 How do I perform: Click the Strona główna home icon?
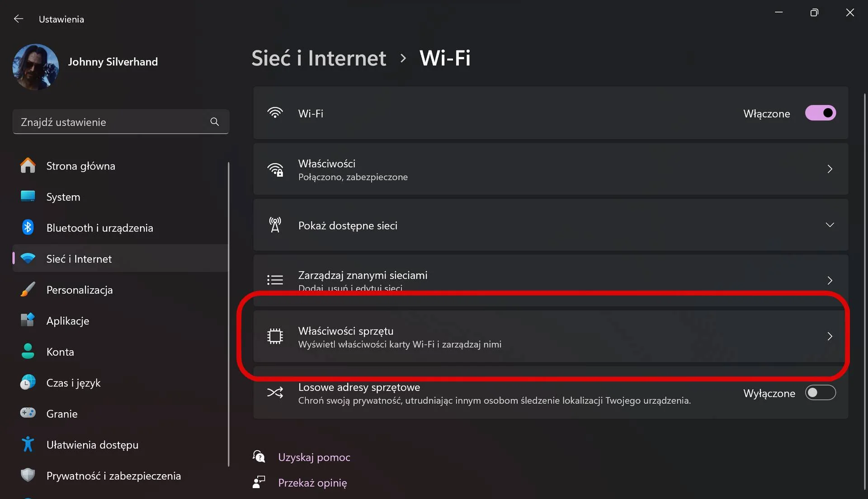point(28,165)
